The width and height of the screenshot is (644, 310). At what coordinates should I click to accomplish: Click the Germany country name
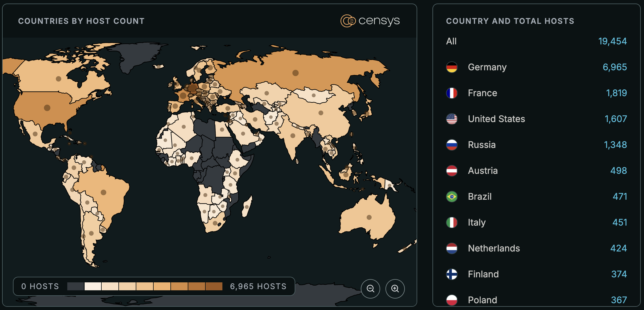pos(487,67)
